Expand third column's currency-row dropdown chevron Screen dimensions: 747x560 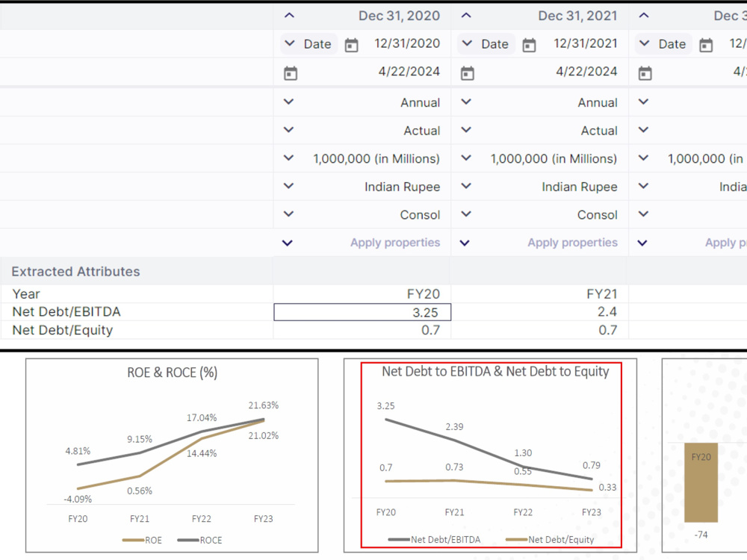[x=644, y=186]
